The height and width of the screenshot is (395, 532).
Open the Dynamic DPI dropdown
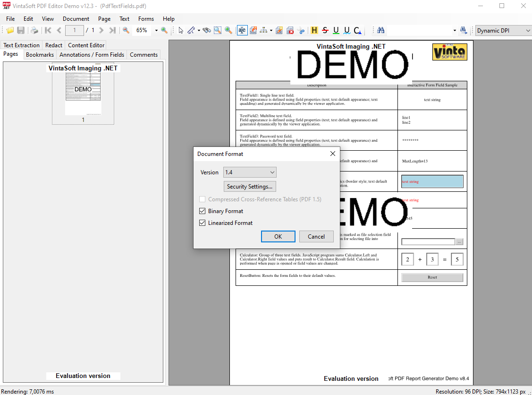click(x=503, y=30)
